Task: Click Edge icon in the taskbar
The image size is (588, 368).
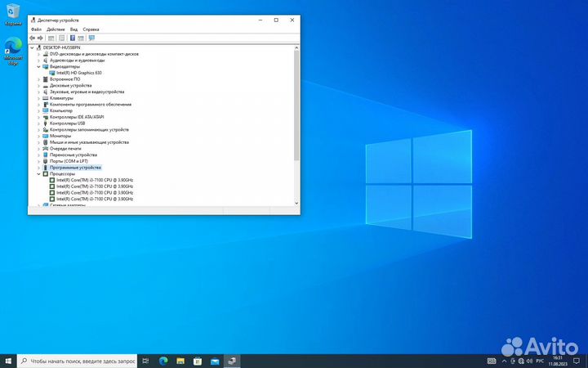Action: [x=163, y=361]
